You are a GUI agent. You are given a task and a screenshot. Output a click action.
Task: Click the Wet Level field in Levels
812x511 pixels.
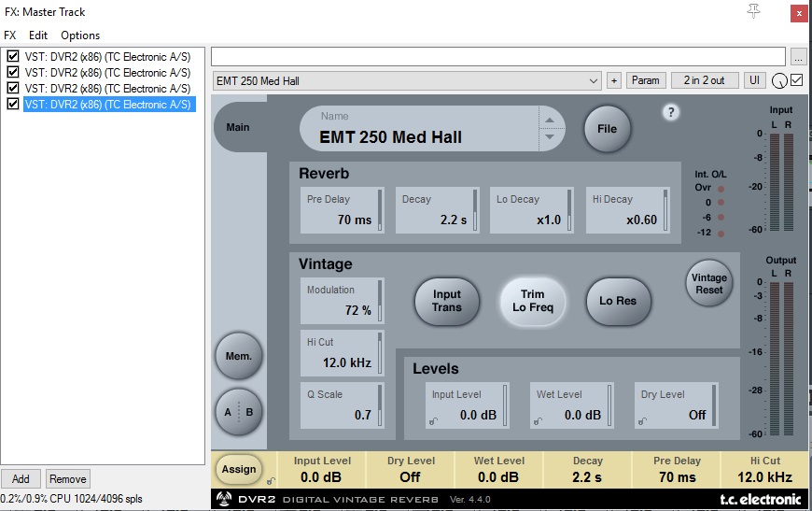[572, 405]
